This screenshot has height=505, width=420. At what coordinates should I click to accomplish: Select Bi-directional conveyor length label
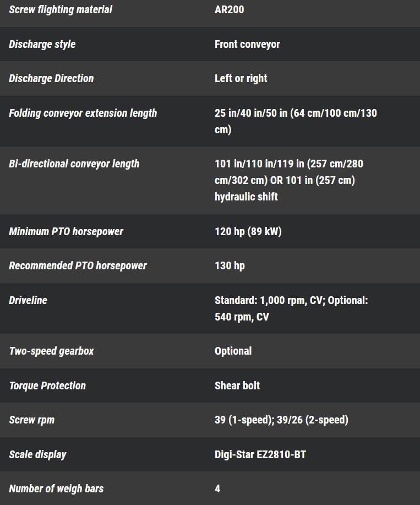point(74,164)
